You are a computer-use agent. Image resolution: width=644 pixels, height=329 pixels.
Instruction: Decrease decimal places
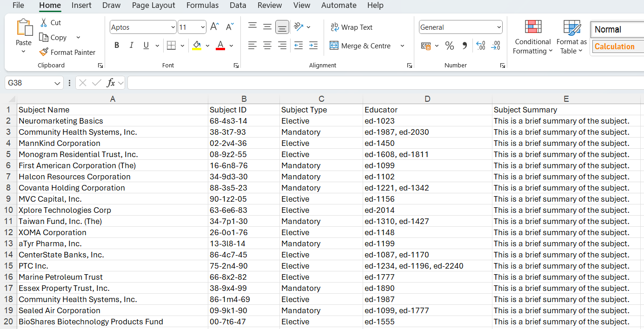[x=496, y=46]
